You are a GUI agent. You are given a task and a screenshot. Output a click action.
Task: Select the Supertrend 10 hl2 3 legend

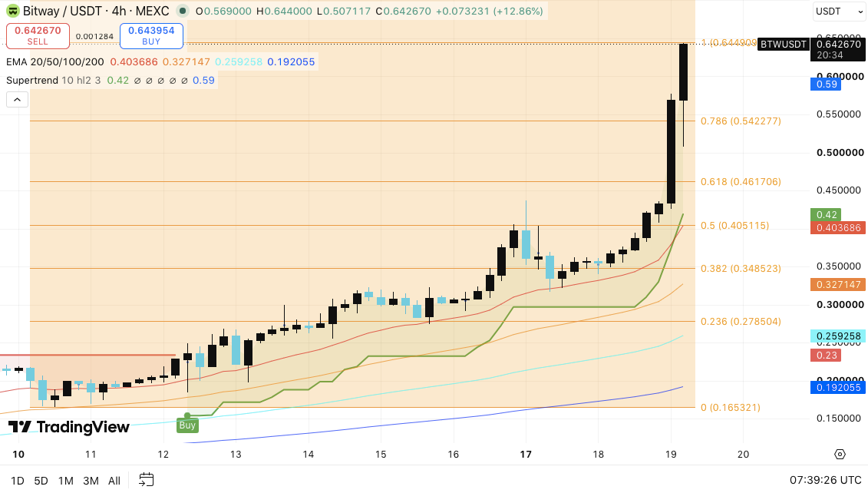[54, 81]
